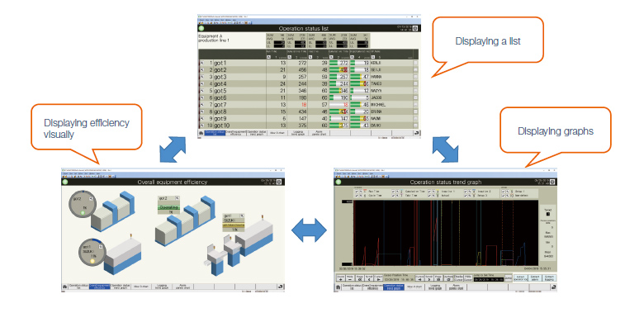Click rightmost Extract logging button in trend graph
644x313 pixels.
pyautogui.click(x=549, y=278)
